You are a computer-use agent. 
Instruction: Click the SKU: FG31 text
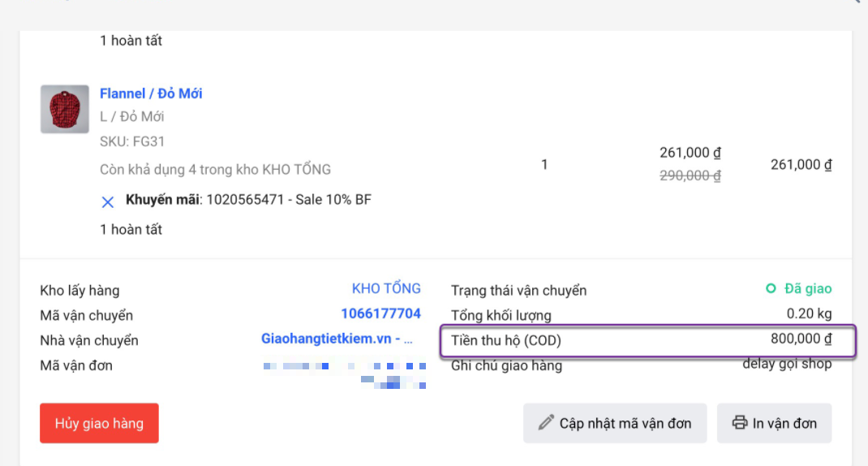coord(132,141)
